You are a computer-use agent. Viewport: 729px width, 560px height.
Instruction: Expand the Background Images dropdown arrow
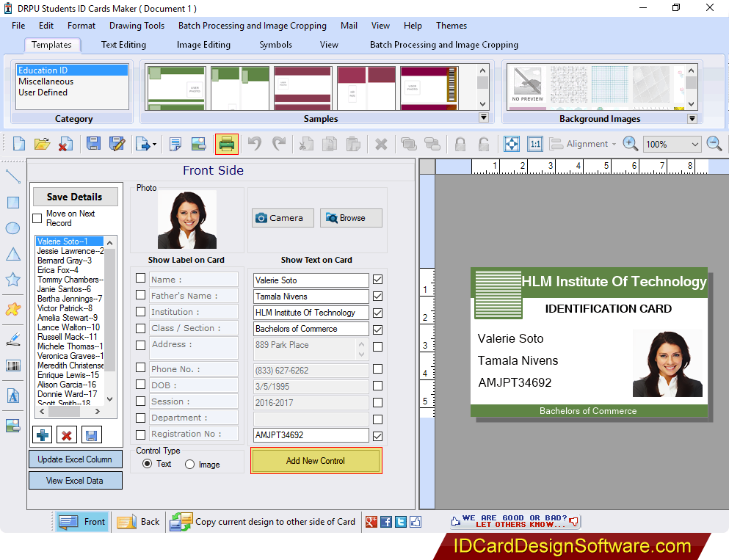(x=691, y=118)
